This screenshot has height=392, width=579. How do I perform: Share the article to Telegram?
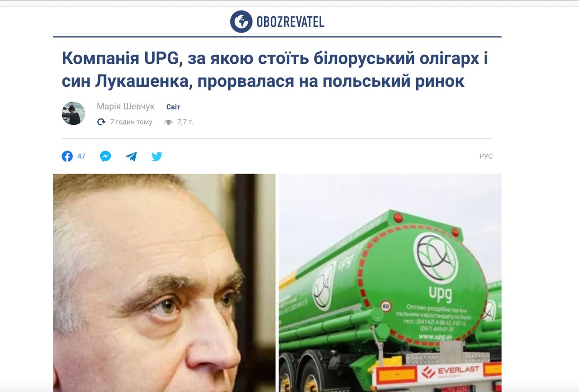point(131,156)
